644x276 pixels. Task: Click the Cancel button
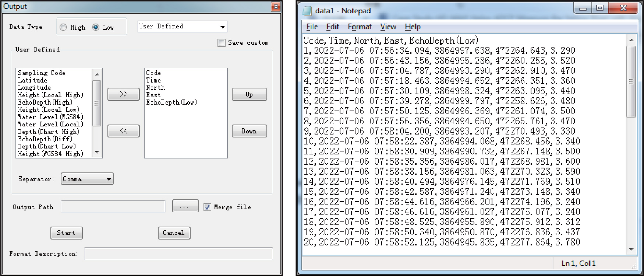coord(174,233)
